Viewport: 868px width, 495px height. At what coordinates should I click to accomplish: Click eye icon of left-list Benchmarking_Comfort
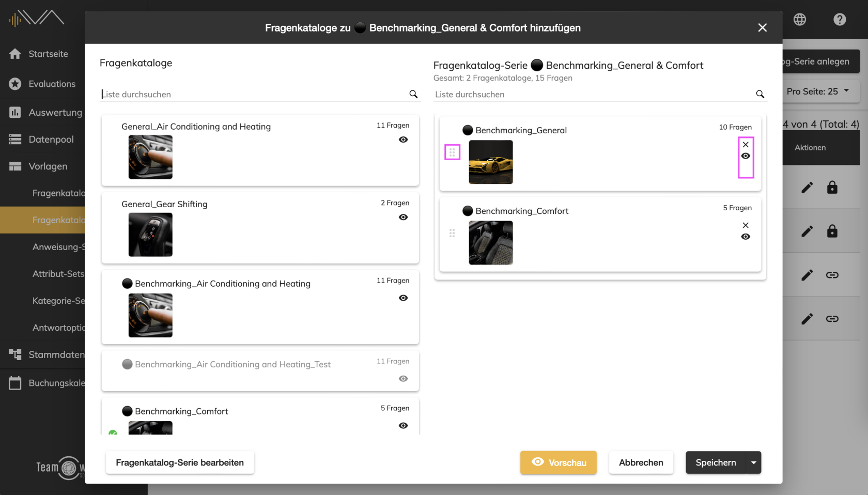click(x=404, y=425)
